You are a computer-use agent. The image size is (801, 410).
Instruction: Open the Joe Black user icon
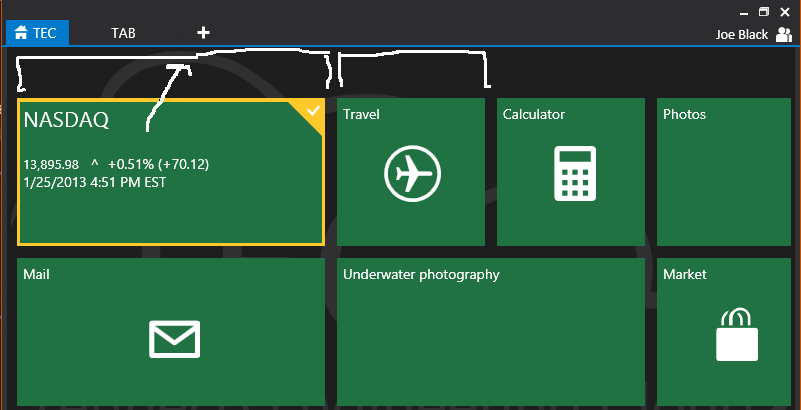(x=783, y=34)
